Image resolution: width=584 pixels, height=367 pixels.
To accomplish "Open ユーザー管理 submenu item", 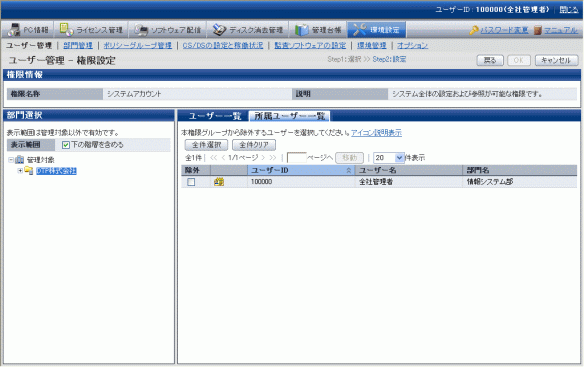I will pyautogui.click(x=29, y=45).
